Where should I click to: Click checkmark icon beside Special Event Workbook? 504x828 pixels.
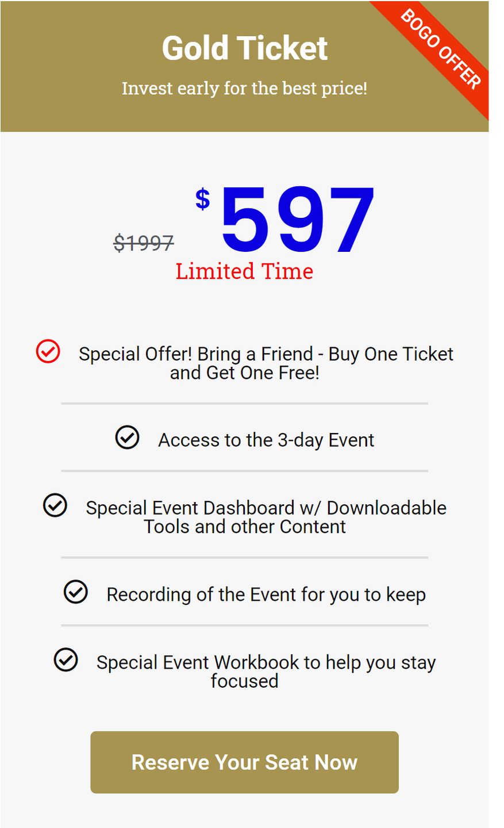(66, 660)
